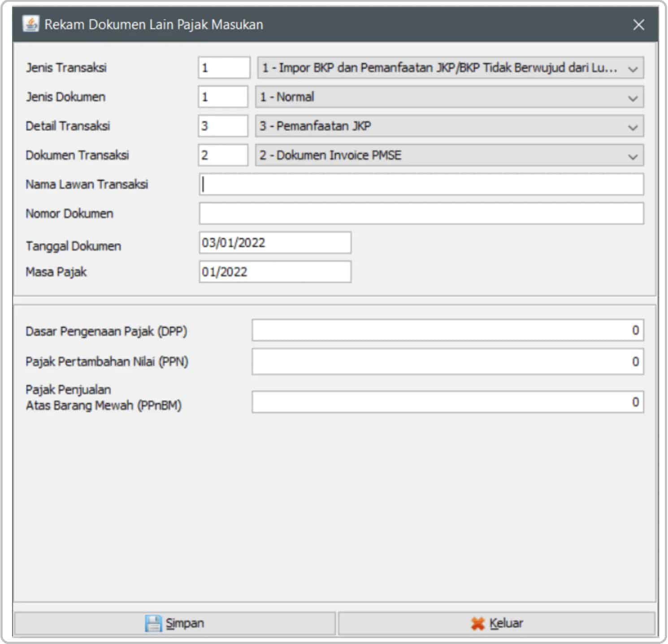Viewport: 668px width, 644px height.
Task: Click the Dokumen Transaksi label
Action: pos(78,155)
